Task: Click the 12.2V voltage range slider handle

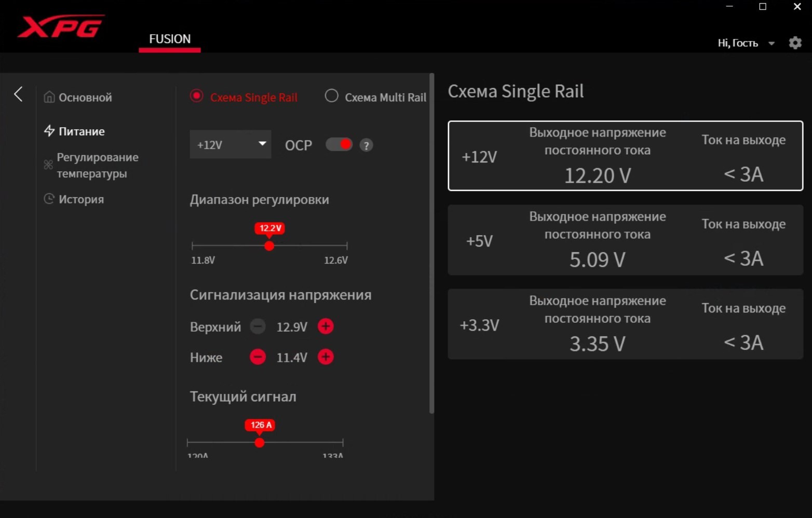Action: pyautogui.click(x=269, y=246)
